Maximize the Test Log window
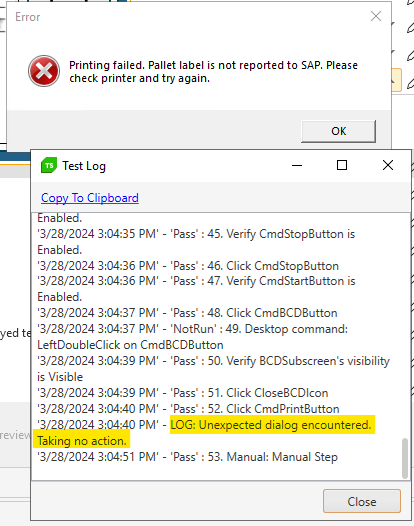 tap(342, 165)
